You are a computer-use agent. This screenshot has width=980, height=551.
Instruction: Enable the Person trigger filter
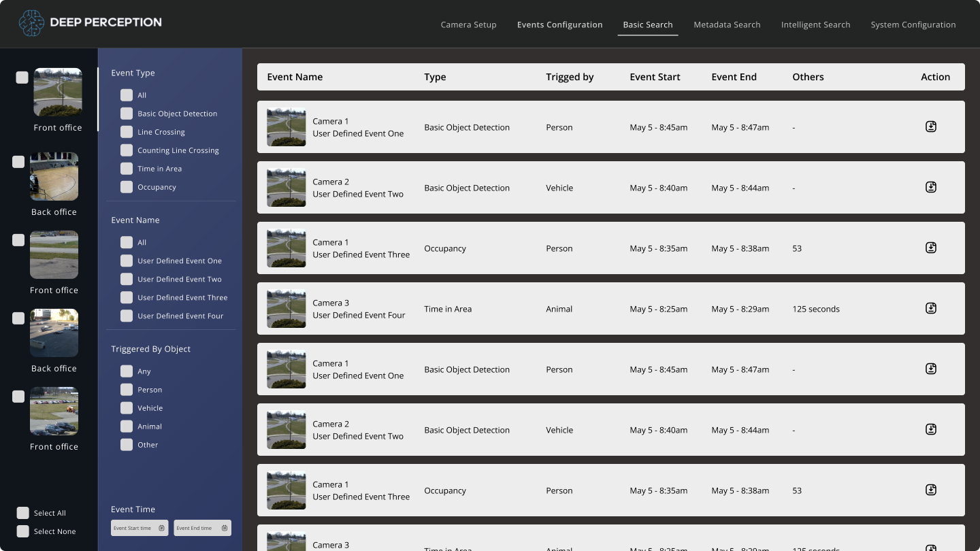coord(127,389)
